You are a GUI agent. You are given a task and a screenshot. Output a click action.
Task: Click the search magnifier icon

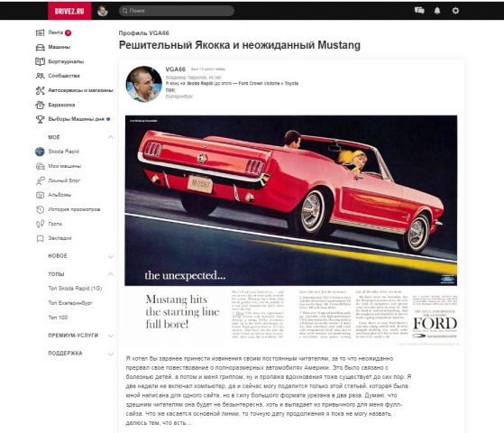click(x=124, y=11)
